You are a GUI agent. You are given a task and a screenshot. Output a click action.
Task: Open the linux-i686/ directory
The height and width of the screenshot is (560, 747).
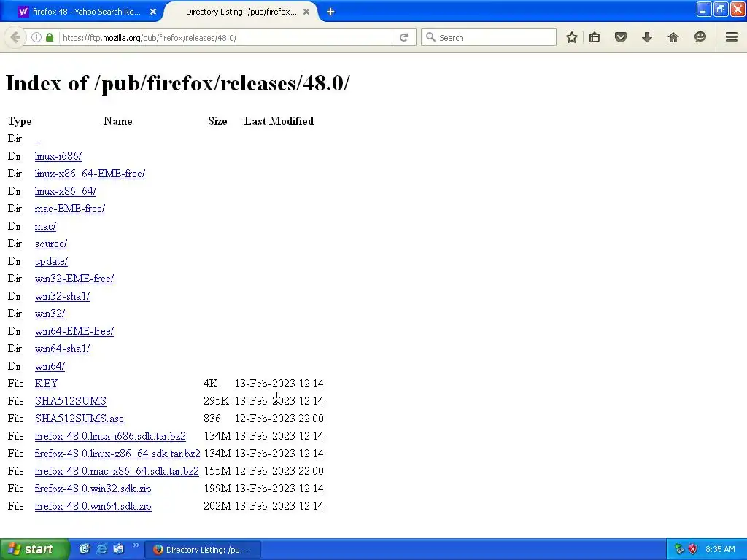[58, 156]
